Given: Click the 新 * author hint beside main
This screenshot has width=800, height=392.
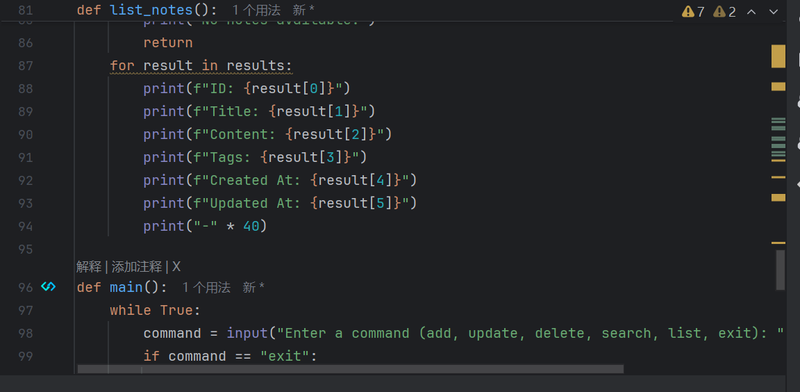Looking at the screenshot, I should tap(254, 287).
